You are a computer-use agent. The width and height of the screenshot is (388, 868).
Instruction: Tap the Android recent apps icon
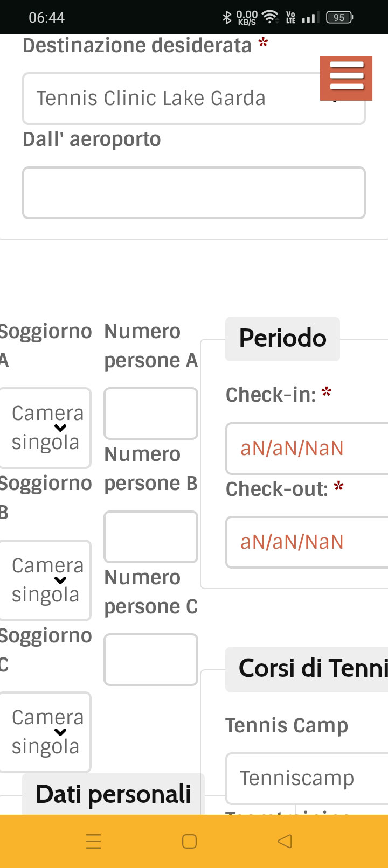pos(94,841)
